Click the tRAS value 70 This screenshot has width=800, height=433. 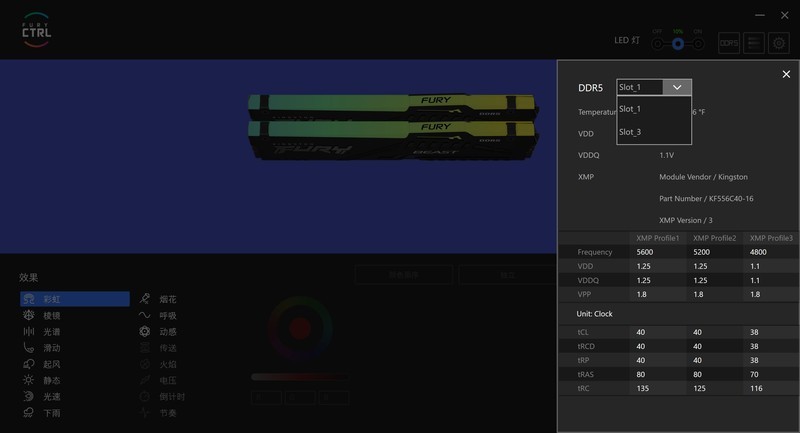(x=755, y=374)
